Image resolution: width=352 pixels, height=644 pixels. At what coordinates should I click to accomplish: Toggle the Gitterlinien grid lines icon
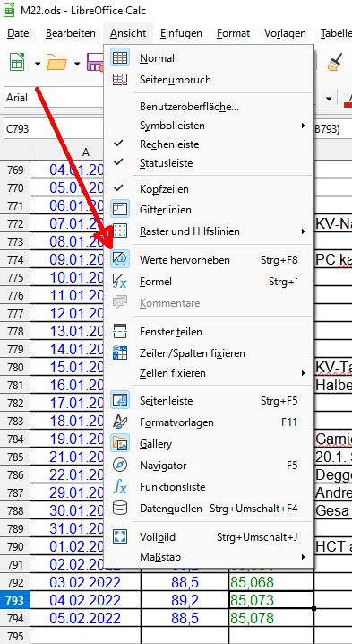pyautogui.click(x=120, y=210)
